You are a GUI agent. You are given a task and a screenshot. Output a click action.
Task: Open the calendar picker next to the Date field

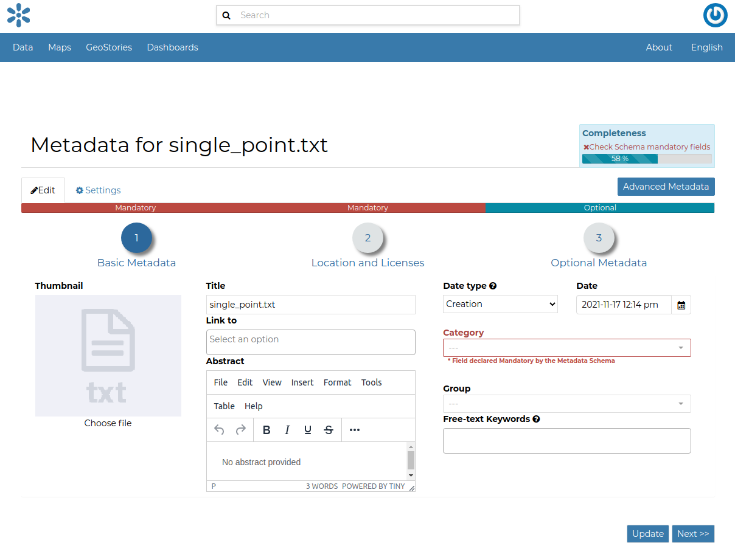[681, 305]
